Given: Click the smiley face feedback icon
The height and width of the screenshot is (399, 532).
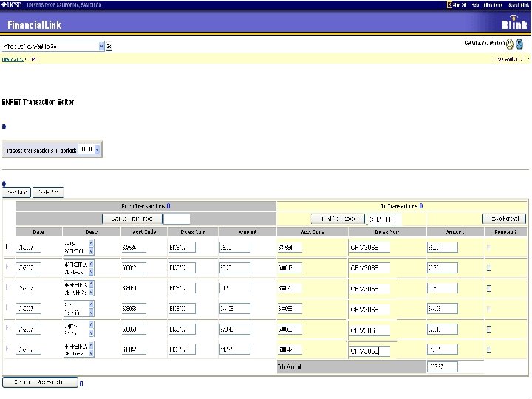Looking at the screenshot, I should coord(510,45).
